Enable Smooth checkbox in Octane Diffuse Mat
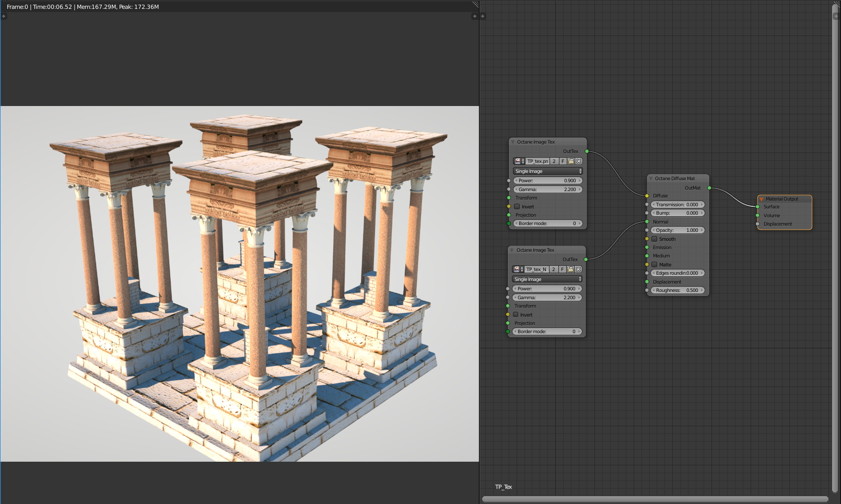 [x=654, y=239]
